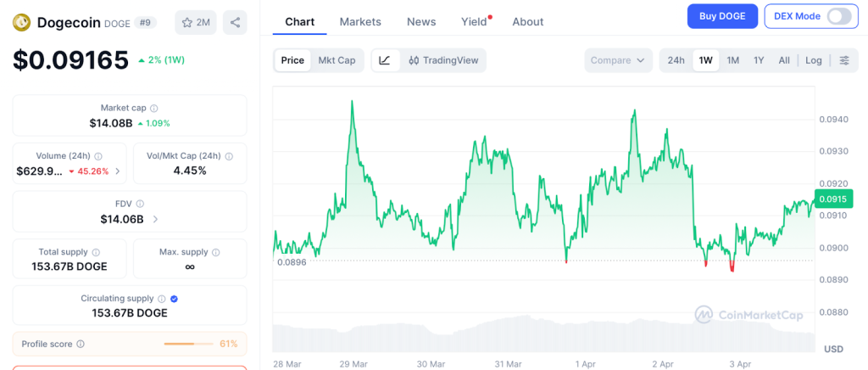Click the line chart style icon
The image size is (868, 370).
(385, 60)
